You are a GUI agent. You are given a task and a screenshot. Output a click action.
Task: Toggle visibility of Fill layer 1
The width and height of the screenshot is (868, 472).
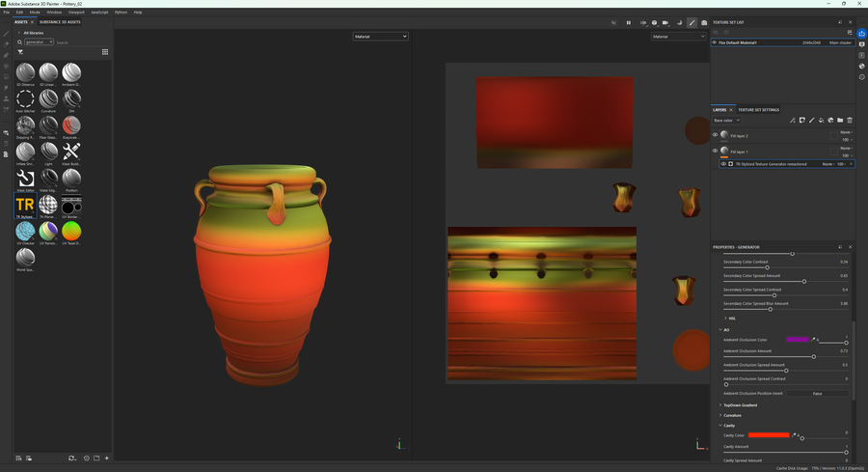[x=715, y=152]
